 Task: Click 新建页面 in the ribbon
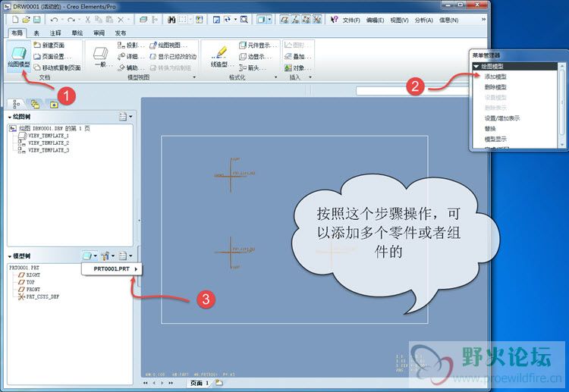point(49,45)
